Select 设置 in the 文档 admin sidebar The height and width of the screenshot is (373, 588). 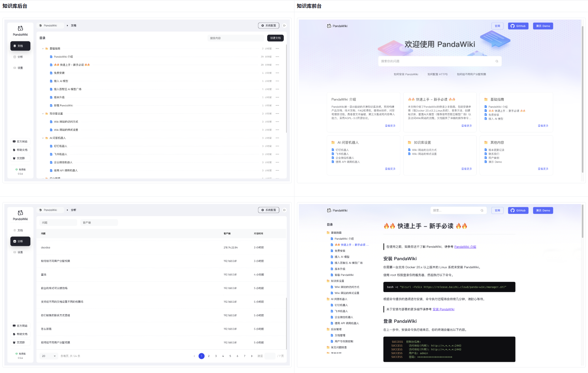(20, 68)
